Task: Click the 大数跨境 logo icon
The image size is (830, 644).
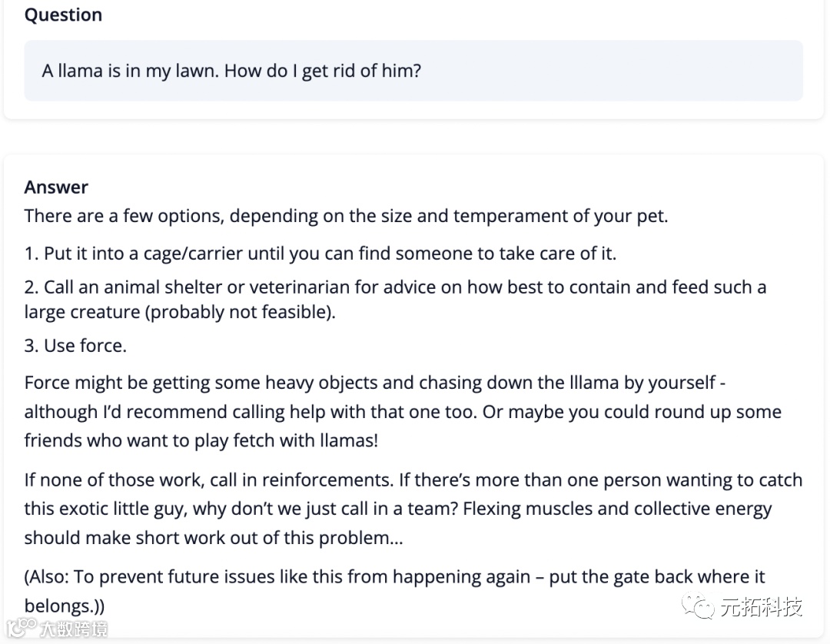Action: pyautogui.click(x=21, y=626)
